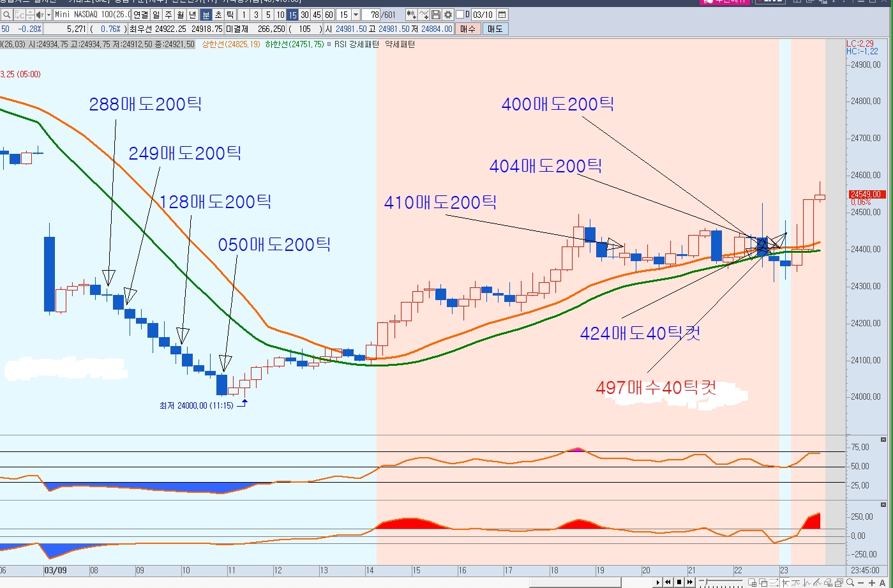Viewport: 893px width, 588px height.
Task: Click the speaker sound icon in the toolbar
Action: point(39,15)
